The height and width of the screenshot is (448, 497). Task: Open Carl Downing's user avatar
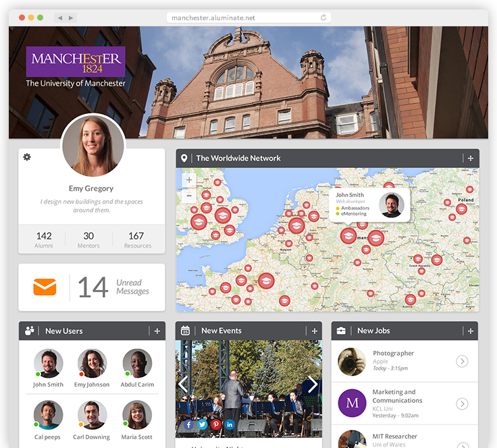tap(93, 415)
